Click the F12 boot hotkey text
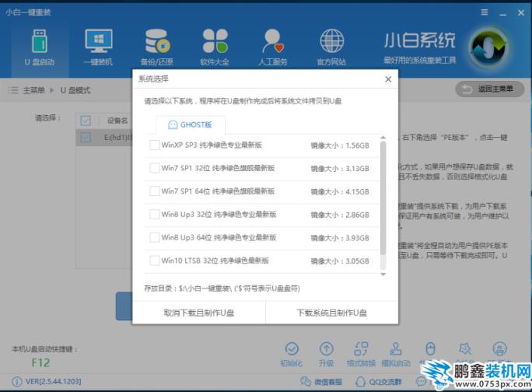This screenshot has height=392, width=532. click(40, 362)
